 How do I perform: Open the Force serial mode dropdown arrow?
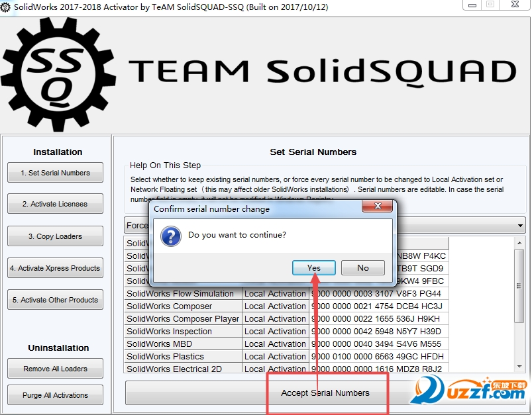(x=520, y=226)
